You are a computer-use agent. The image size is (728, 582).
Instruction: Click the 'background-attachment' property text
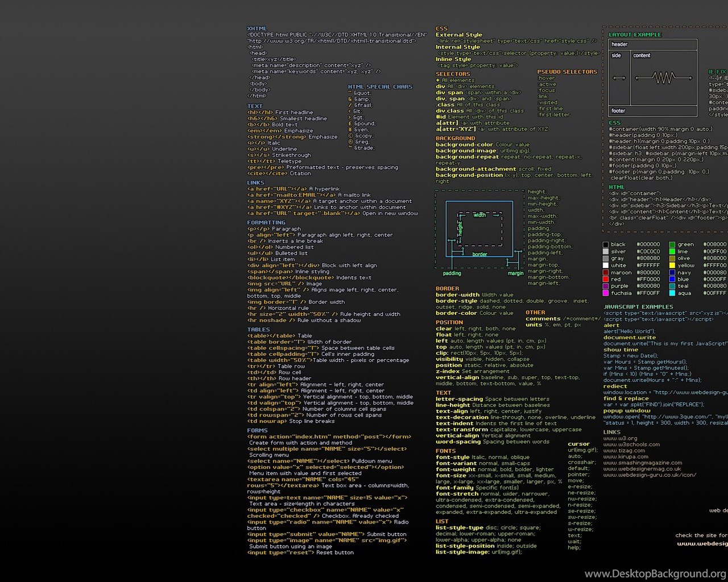476,169
